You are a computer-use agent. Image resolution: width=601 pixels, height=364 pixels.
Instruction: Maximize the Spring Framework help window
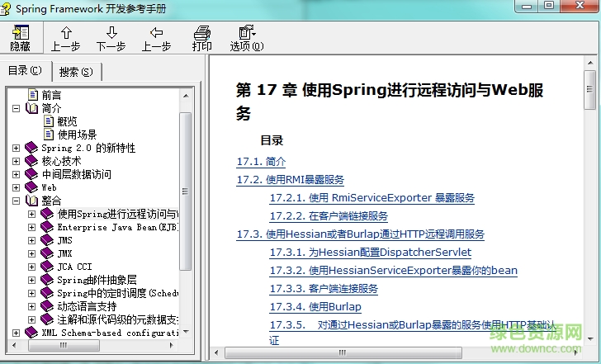[549, 5]
